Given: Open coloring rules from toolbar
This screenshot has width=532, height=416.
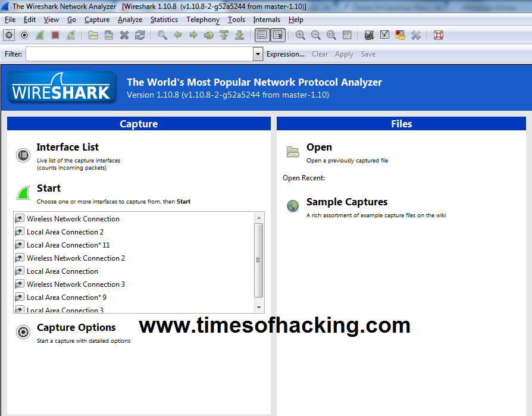Looking at the screenshot, I should click(400, 35).
